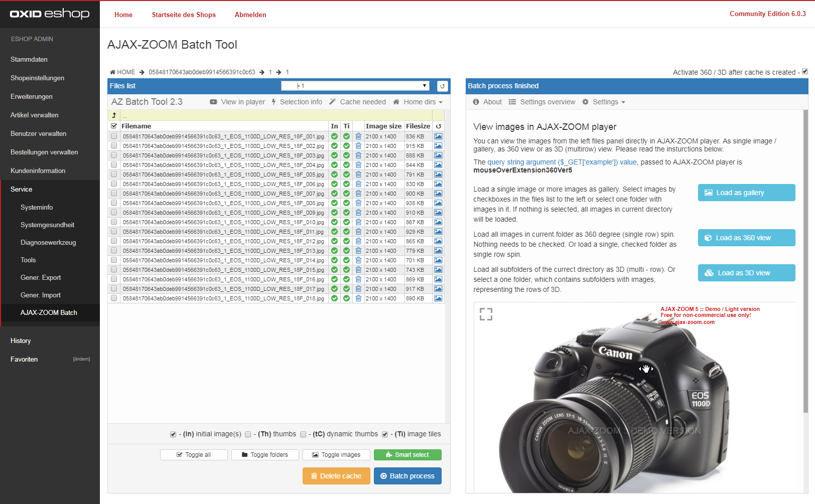The height and width of the screenshot is (504, 815).
Task: Click tiles status checkmark for 18F_014.jpg
Action: coord(346,260)
